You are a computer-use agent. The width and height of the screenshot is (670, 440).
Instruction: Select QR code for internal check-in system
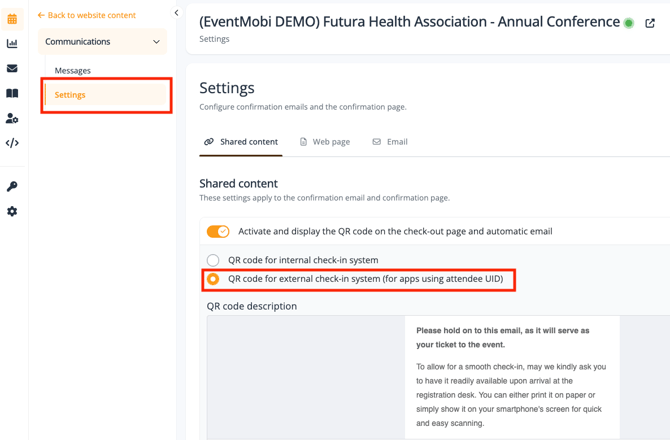pyautogui.click(x=213, y=260)
